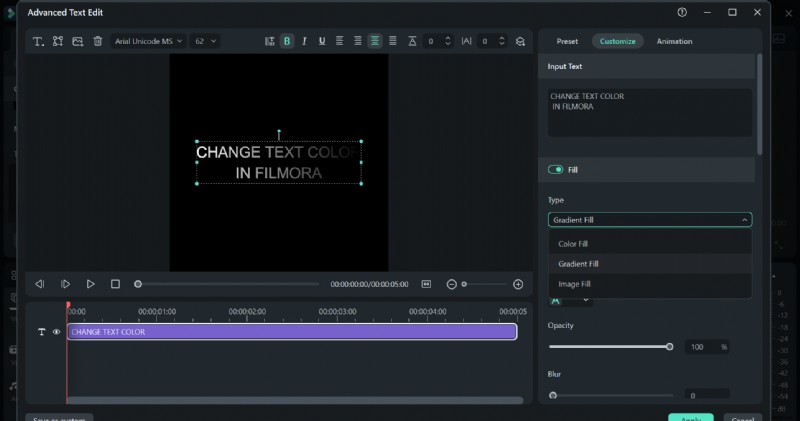Click into the Input Text box
Image resolution: width=800 pixels, height=421 pixels.
(x=649, y=112)
